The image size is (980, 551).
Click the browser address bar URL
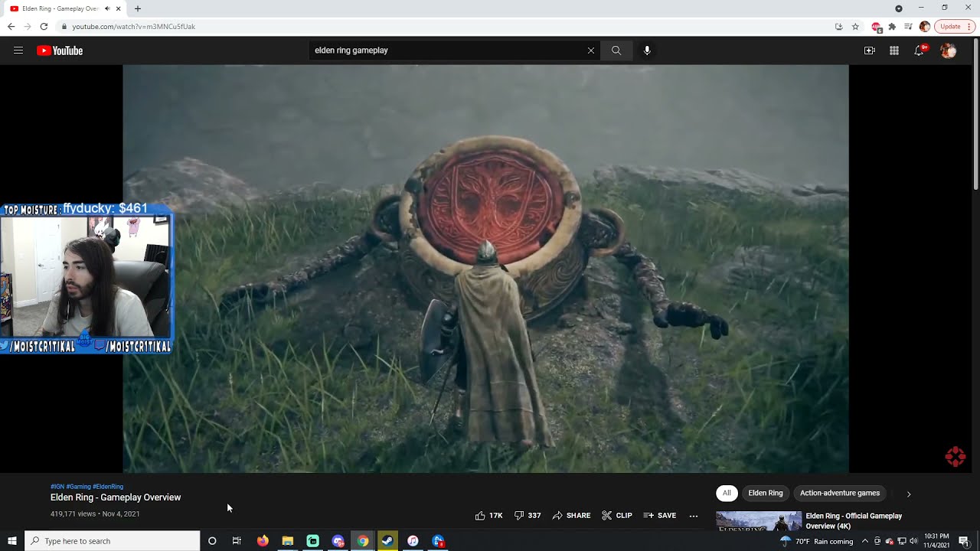[x=133, y=27]
